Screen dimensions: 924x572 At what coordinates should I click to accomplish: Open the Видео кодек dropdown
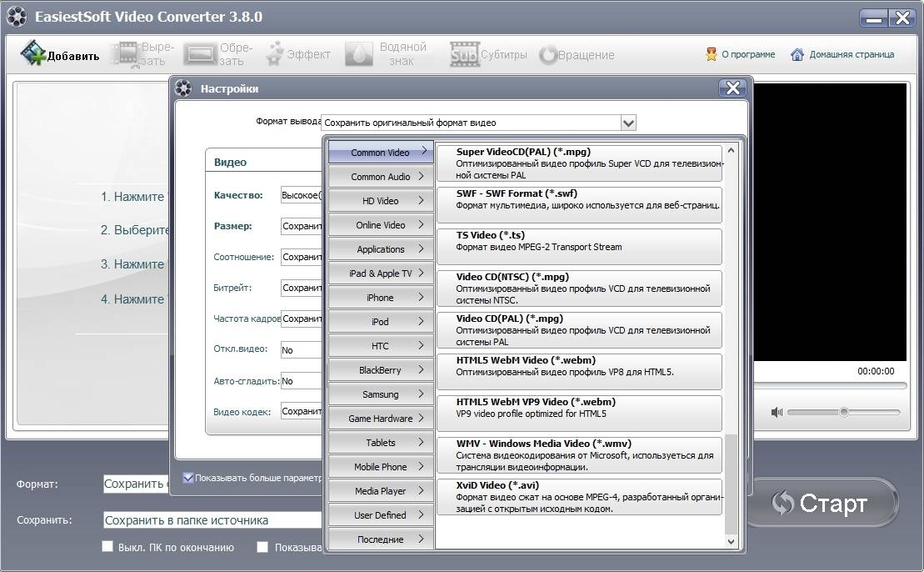coord(302,412)
